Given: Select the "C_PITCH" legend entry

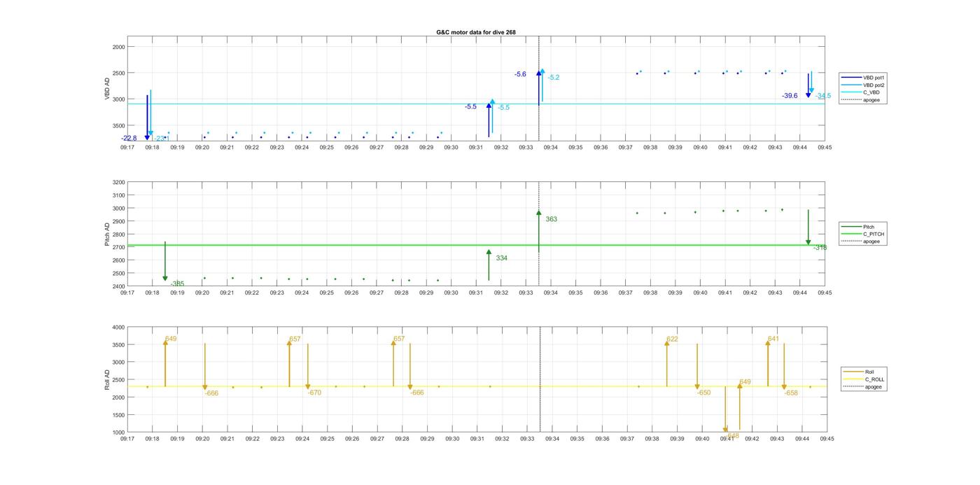Looking at the screenshot, I should [863, 234].
